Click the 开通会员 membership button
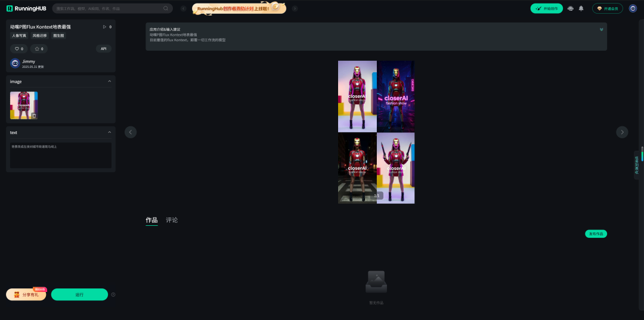This screenshot has width=644, height=320. (x=608, y=8)
